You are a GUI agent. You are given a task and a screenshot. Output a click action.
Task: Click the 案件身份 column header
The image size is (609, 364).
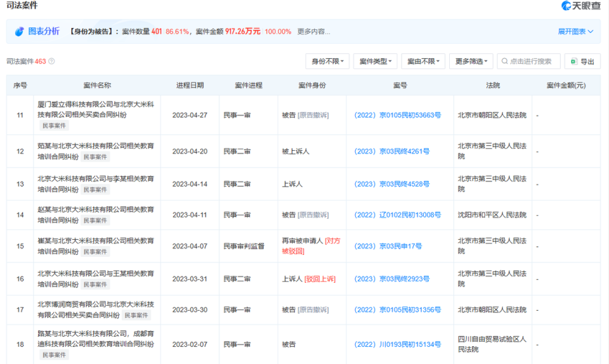[x=312, y=86]
